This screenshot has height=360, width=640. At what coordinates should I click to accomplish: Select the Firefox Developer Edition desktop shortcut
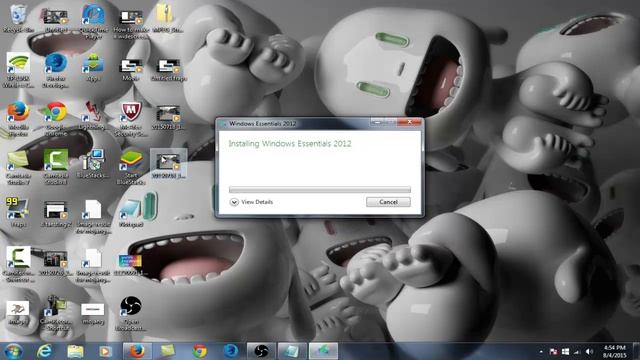pyautogui.click(x=56, y=70)
